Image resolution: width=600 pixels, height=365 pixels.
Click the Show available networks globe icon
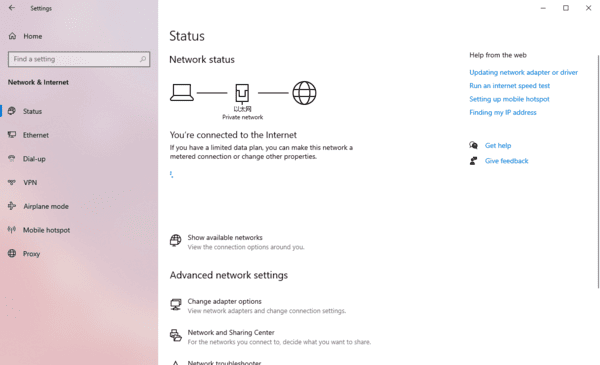pyautogui.click(x=176, y=240)
